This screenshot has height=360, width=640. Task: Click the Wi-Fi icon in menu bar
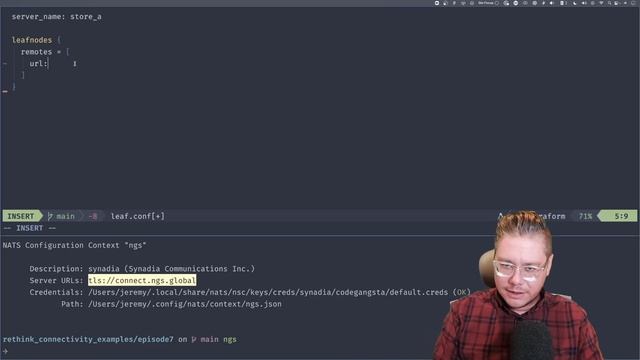pos(601,3)
